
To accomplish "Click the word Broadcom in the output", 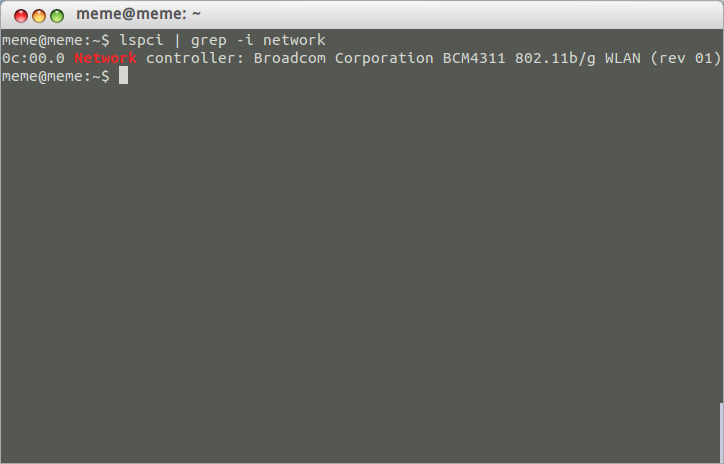I will 290,58.
